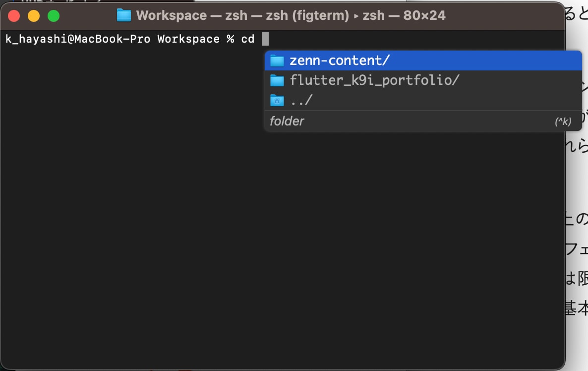Minimize the terminal using the yellow button
Image resolution: width=588 pixels, height=371 pixels.
pos(34,16)
